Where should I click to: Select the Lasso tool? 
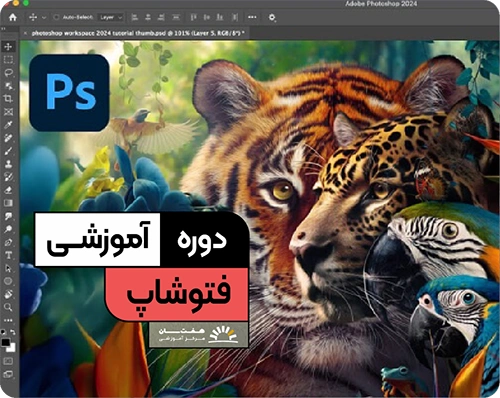pos(8,73)
